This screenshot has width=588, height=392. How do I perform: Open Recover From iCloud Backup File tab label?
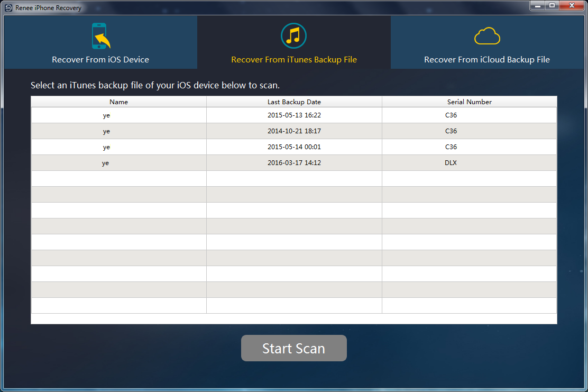point(487,60)
